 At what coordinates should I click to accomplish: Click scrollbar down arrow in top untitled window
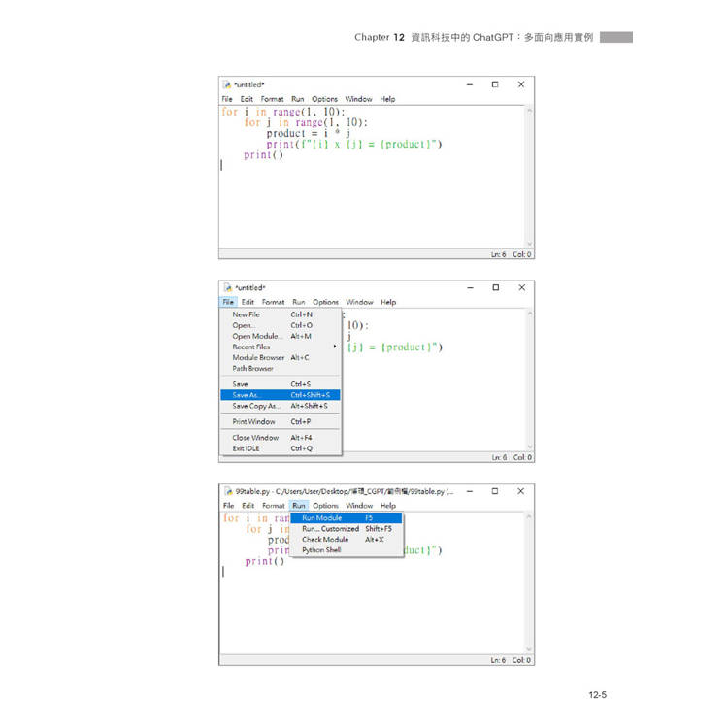tap(529, 244)
